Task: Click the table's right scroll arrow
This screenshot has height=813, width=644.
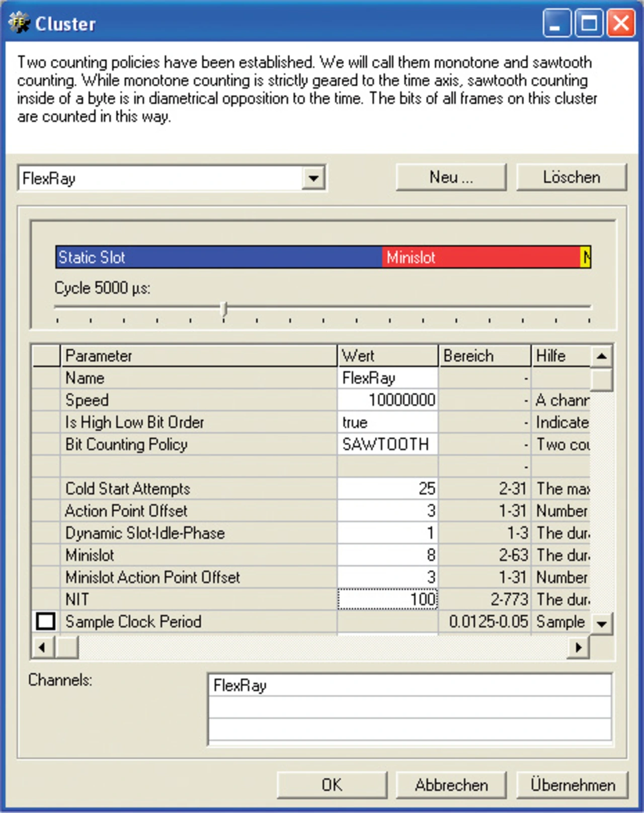Action: 579,647
